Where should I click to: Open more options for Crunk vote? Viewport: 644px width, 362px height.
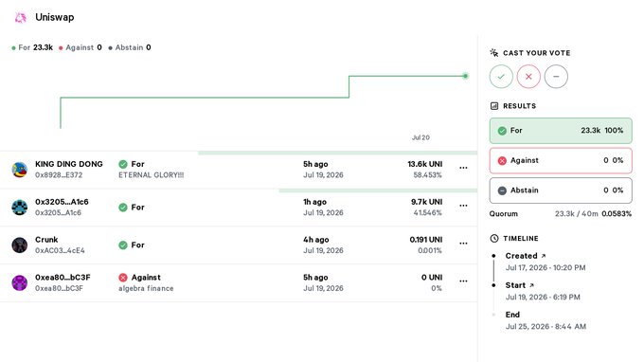tap(463, 244)
